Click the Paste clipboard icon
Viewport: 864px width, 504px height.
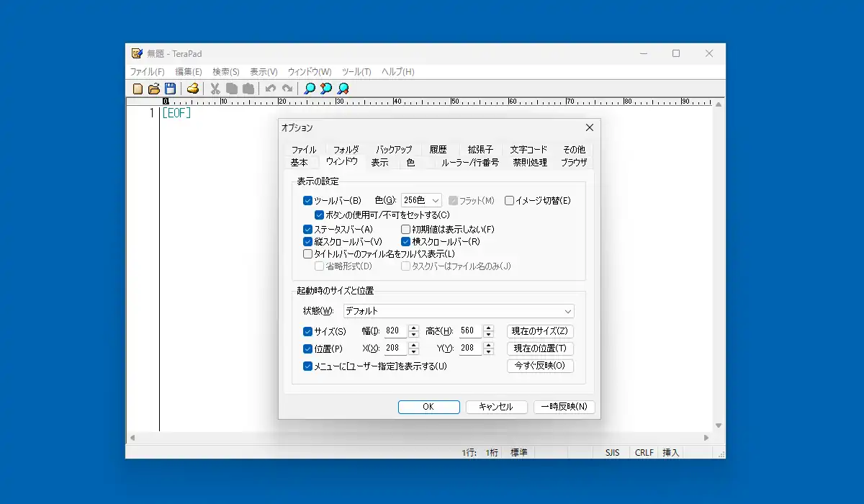click(x=248, y=89)
